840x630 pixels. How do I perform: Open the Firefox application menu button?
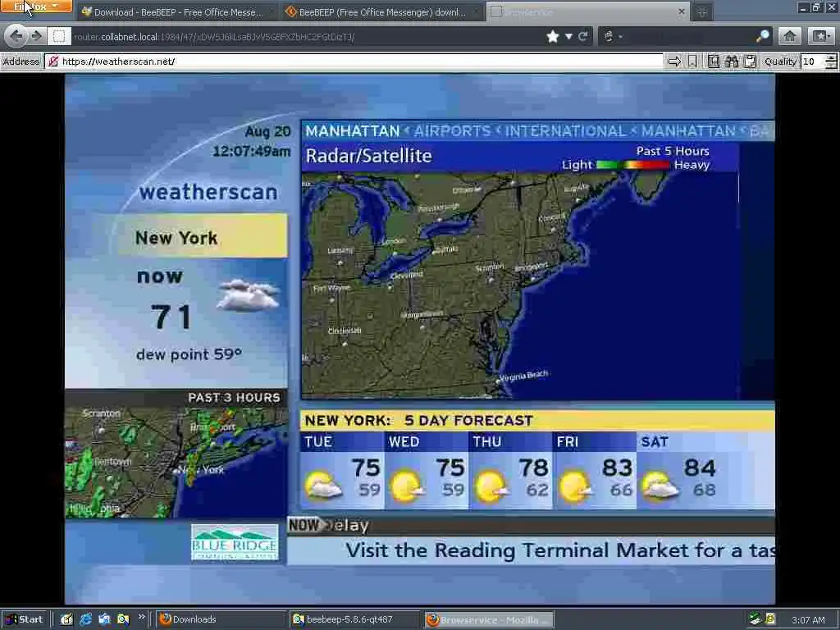[36, 7]
